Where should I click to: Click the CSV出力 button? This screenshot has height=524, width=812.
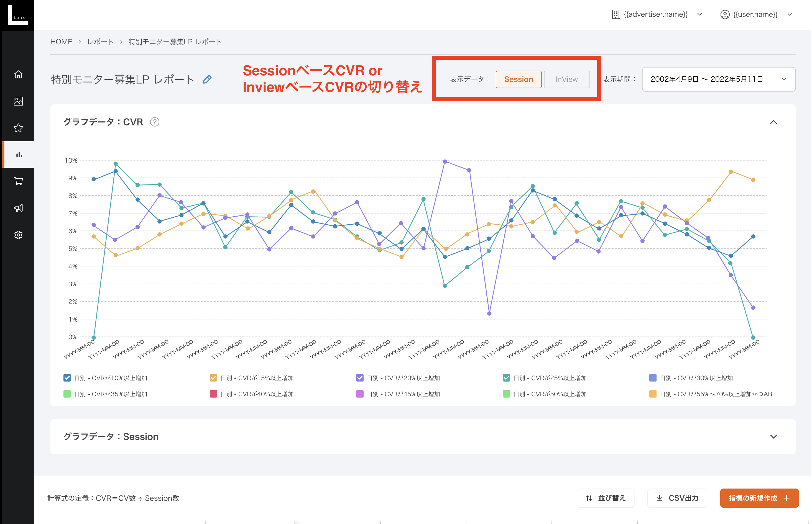pyautogui.click(x=677, y=498)
